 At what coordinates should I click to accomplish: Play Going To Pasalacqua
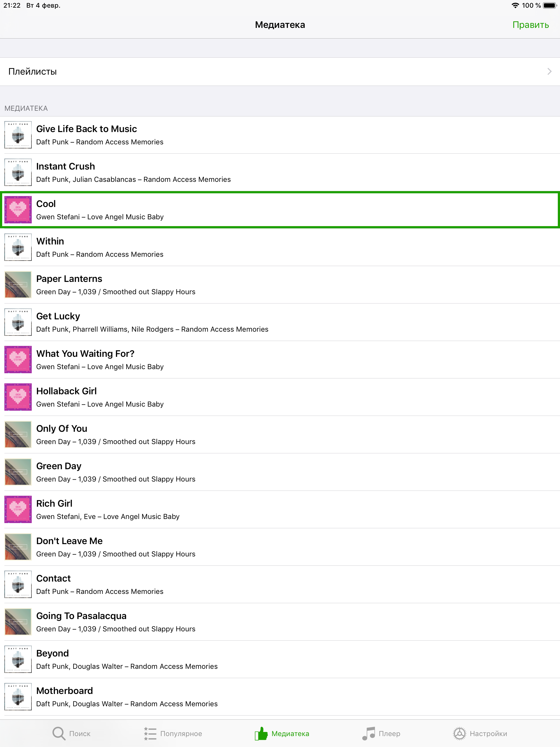click(x=81, y=616)
